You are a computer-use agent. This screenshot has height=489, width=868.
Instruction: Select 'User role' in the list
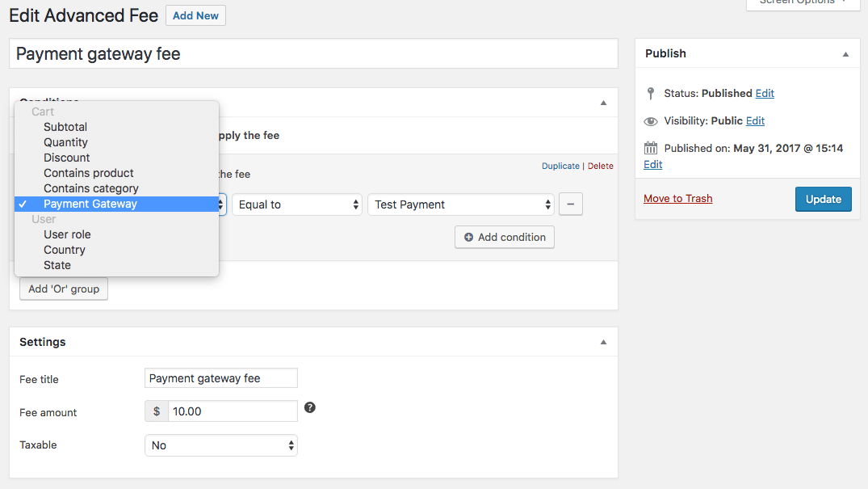point(117,234)
